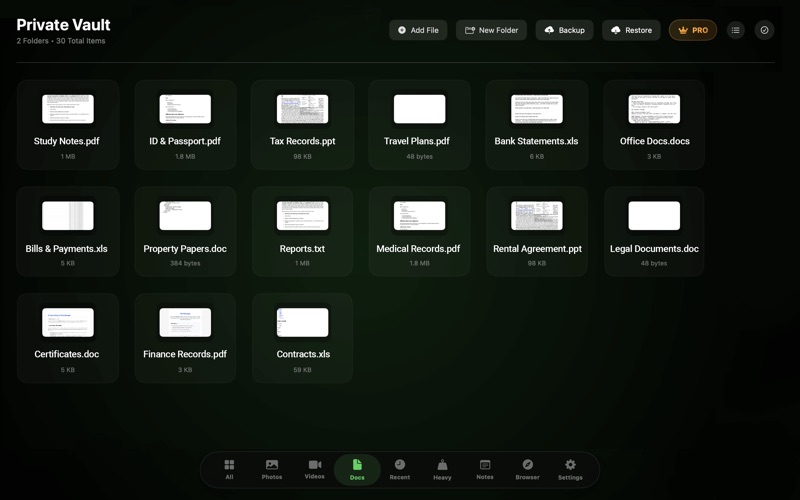The image size is (800, 500).
Task: Click the Contracts.xls file name
Action: coord(303,354)
